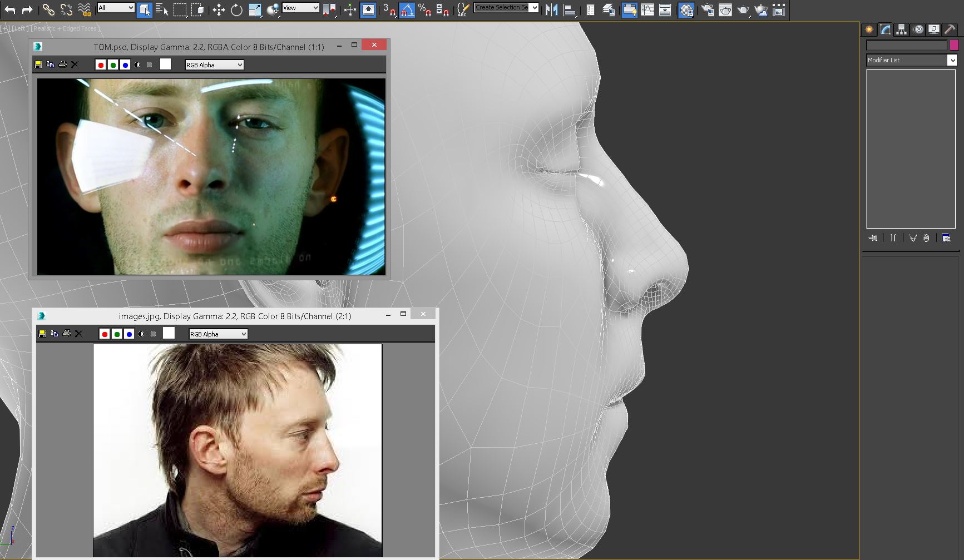Image resolution: width=964 pixels, height=560 pixels.
Task: Toggle Percent Snap
Action: 425,9
